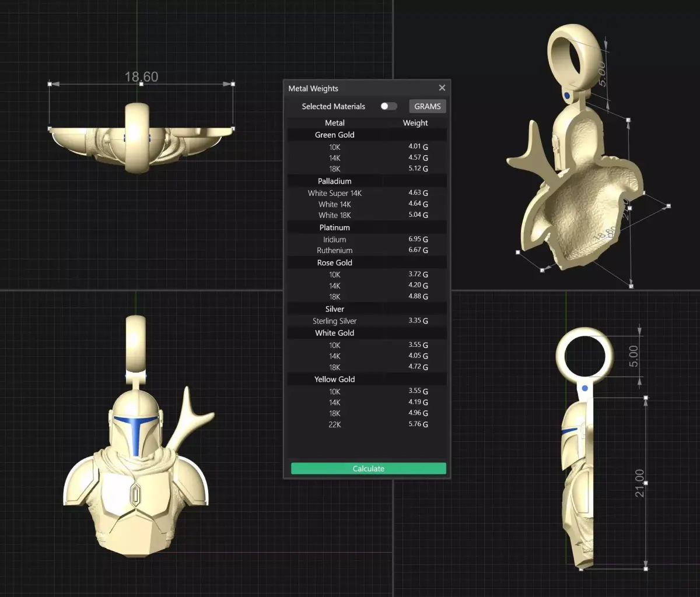The height and width of the screenshot is (597, 700).
Task: Click the 4.96 G weight value
Action: pyautogui.click(x=418, y=413)
